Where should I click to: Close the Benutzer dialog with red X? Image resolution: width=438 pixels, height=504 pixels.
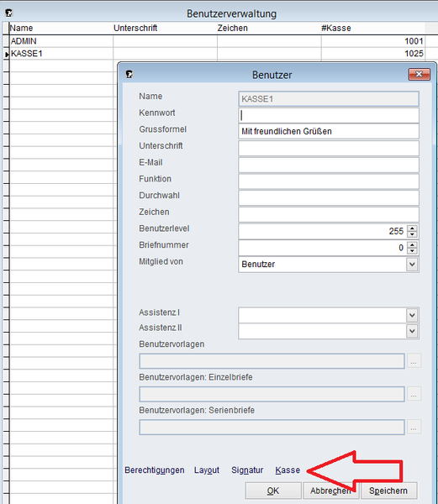[419, 74]
